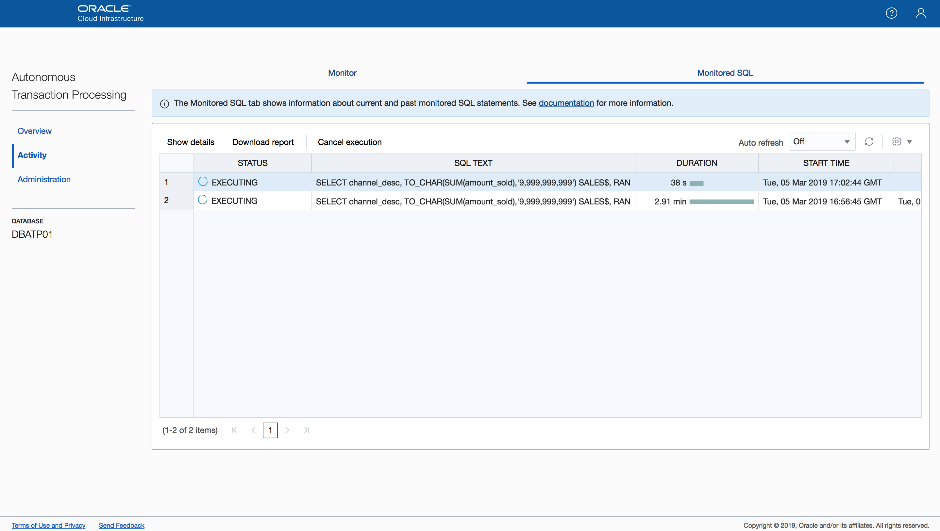Image resolution: width=940 pixels, height=531 pixels.
Task: Switch to the Monitor tab
Action: tap(342, 73)
